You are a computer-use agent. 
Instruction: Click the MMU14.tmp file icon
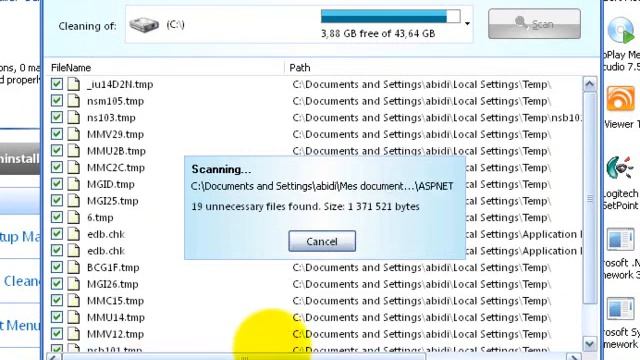click(x=73, y=317)
